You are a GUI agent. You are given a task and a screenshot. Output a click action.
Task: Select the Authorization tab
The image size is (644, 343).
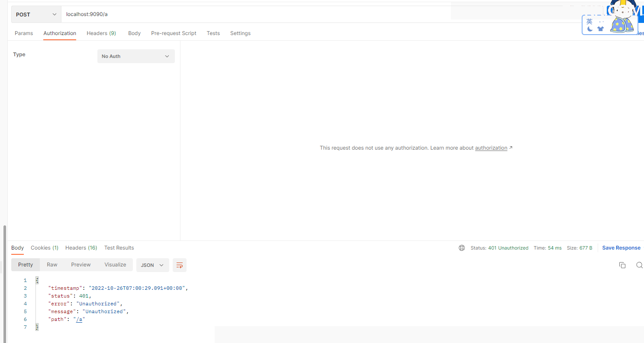click(x=60, y=33)
